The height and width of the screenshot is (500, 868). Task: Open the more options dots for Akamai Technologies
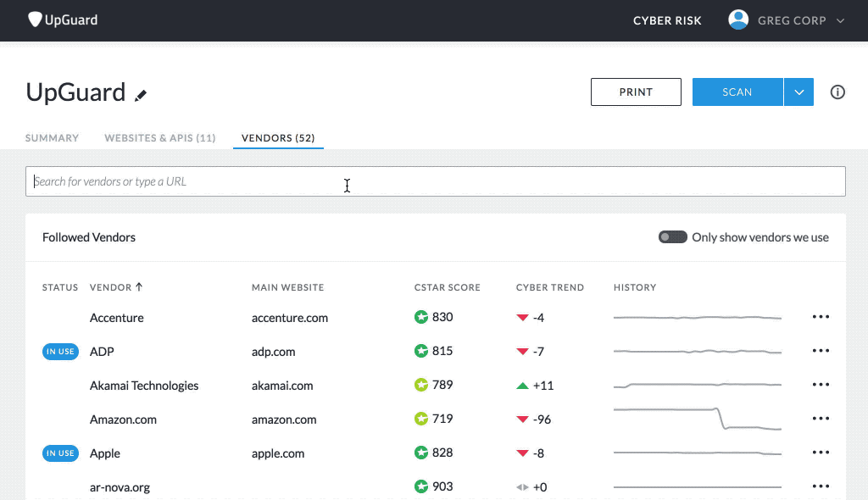pos(821,384)
